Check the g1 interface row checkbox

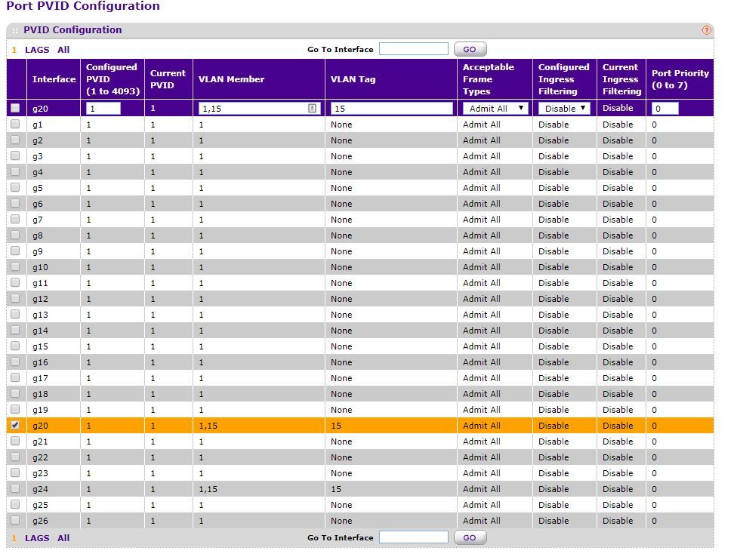[15, 125]
